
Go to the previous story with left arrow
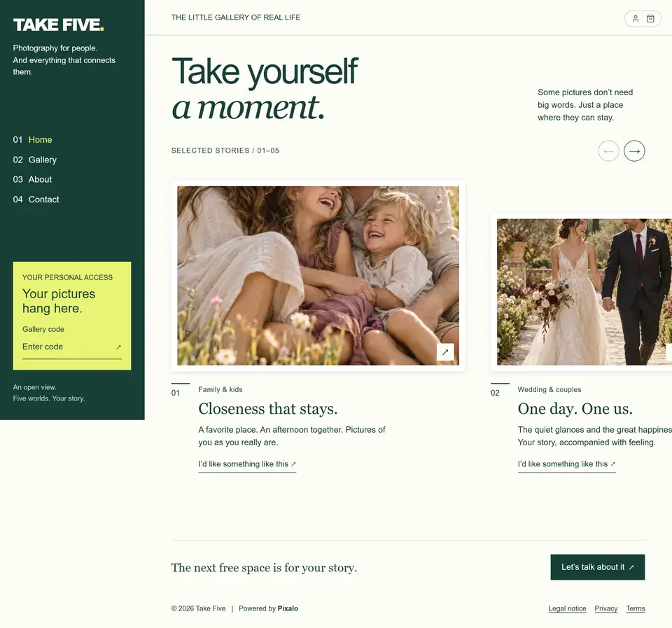[608, 151]
